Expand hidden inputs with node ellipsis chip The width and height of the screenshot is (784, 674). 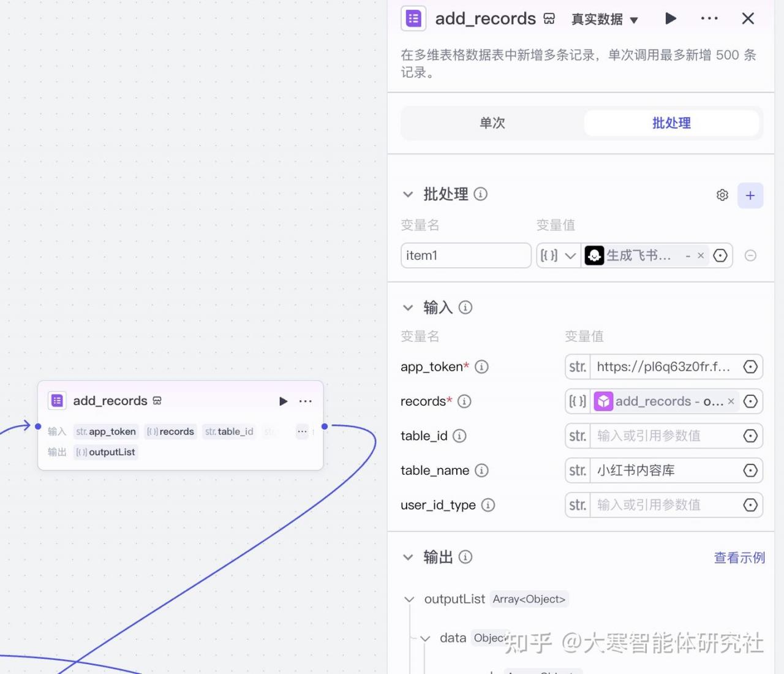pyautogui.click(x=302, y=431)
